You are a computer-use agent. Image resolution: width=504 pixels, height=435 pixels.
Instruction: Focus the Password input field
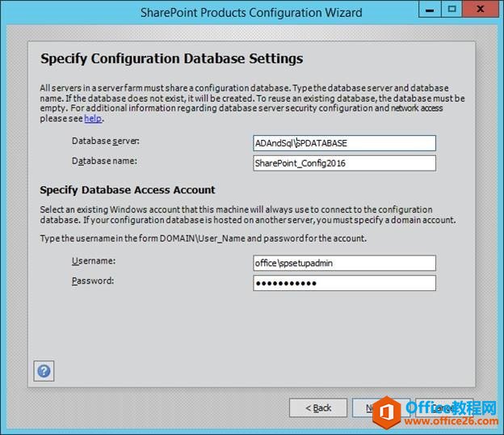tap(344, 283)
